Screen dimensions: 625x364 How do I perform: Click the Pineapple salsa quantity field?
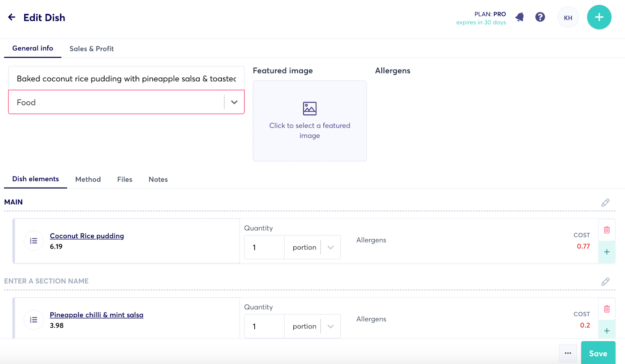(x=264, y=326)
